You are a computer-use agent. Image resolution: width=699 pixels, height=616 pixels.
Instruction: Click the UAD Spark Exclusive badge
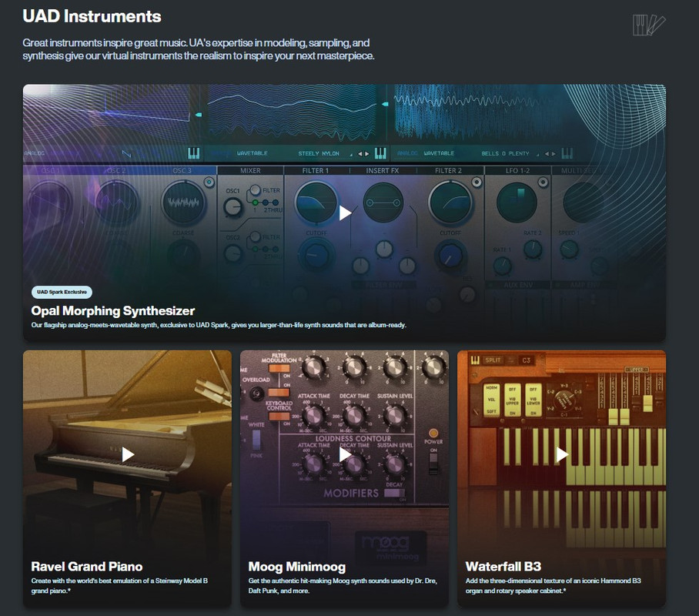click(x=62, y=292)
